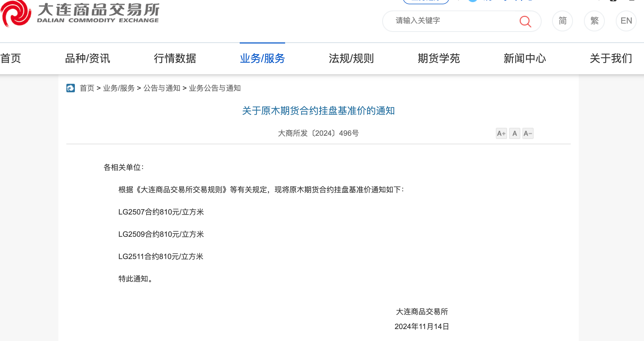Image resolution: width=644 pixels, height=341 pixels.
Task: Switch site language to EN
Action: coord(626,21)
